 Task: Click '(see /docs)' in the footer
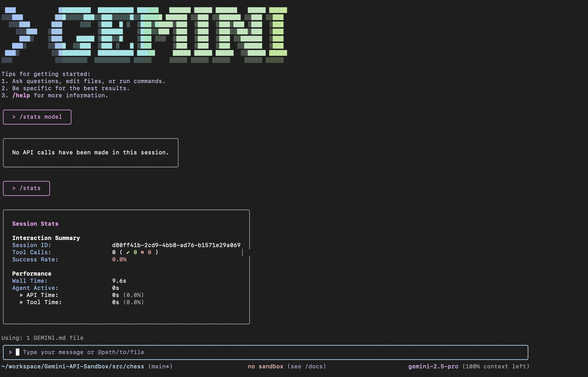point(306,366)
